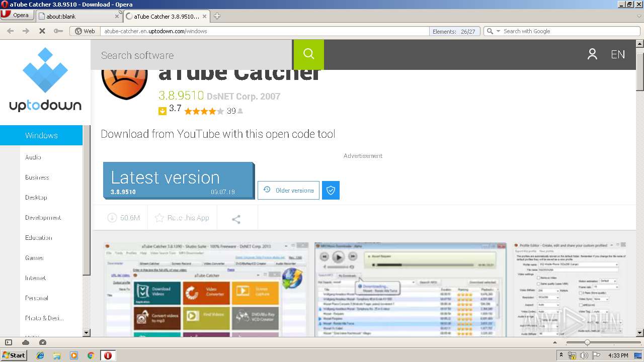Go forward with the browser forward arrow
Screen dimensions: 644x362
tap(26, 31)
